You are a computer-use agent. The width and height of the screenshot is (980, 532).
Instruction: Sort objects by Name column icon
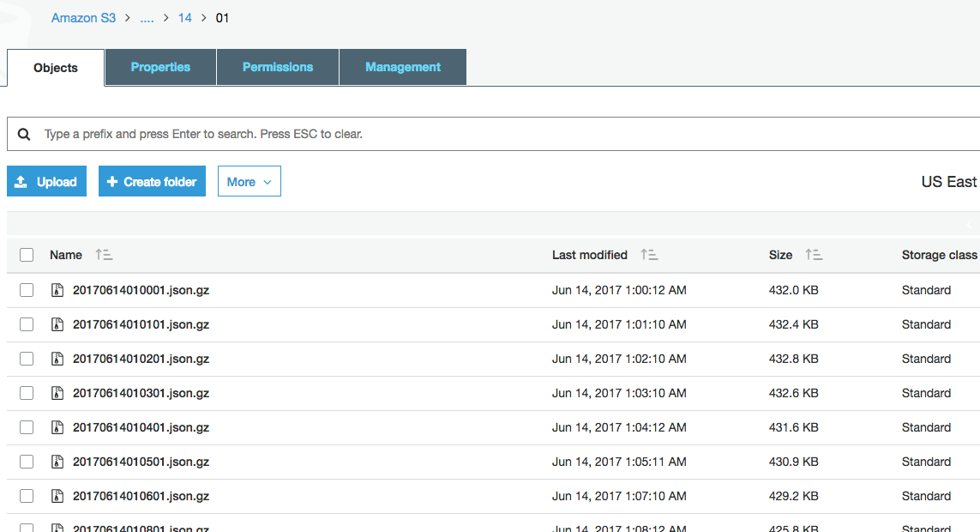click(104, 255)
